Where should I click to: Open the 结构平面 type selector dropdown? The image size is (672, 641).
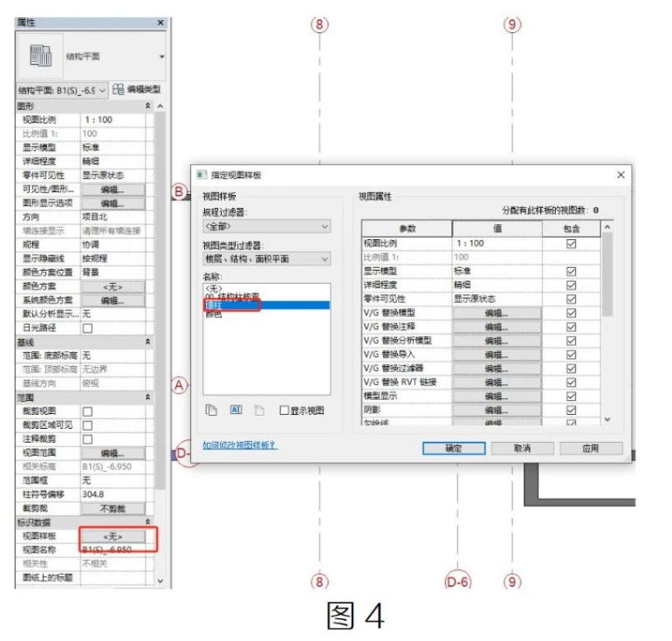[x=161, y=57]
